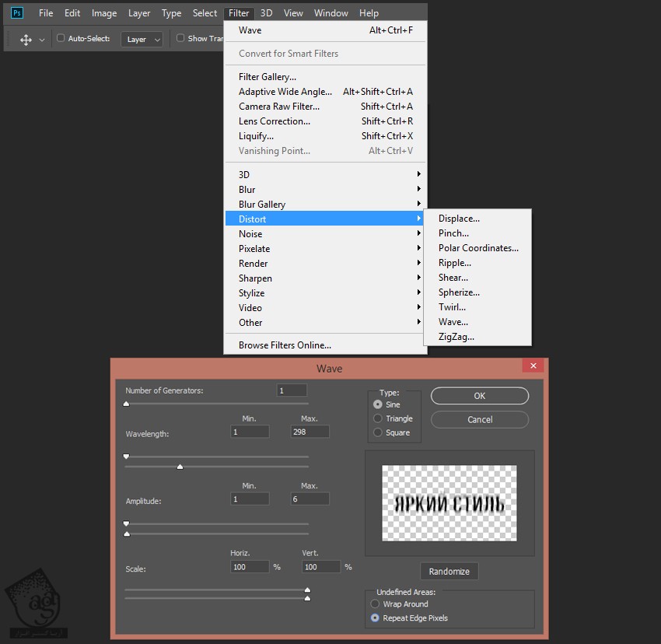Open Filter Gallery... menu entry
The width and height of the screenshot is (661, 644).
(267, 77)
